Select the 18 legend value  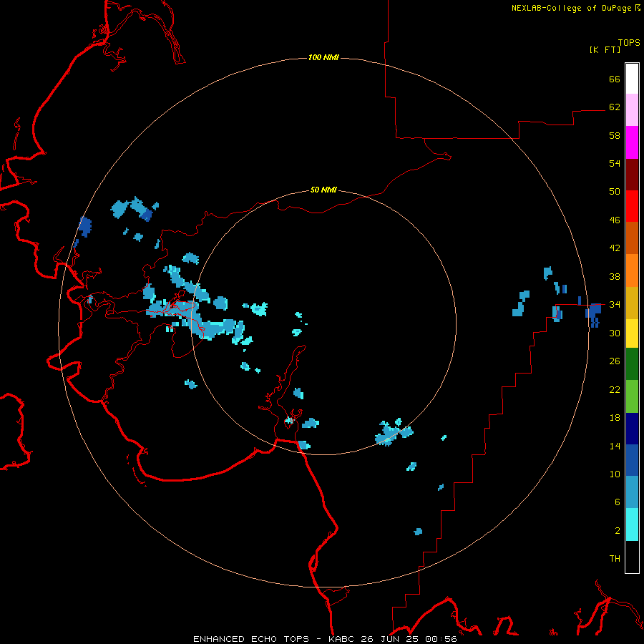click(x=615, y=418)
